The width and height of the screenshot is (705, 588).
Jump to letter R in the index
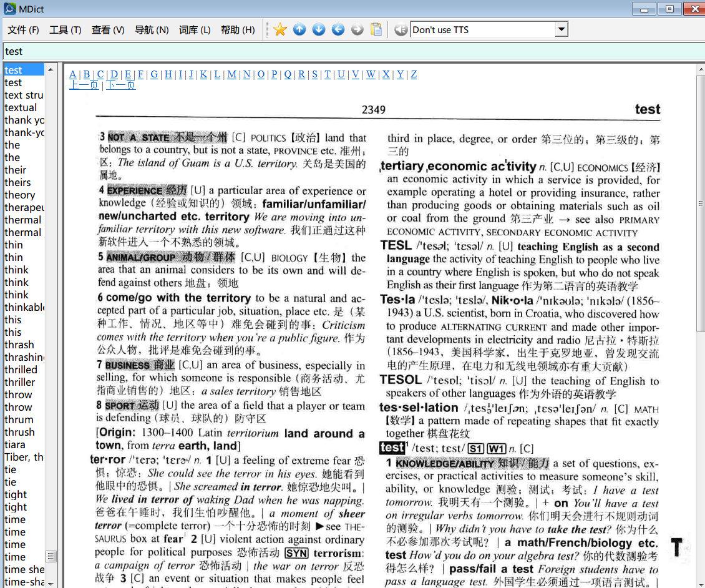[301, 74]
